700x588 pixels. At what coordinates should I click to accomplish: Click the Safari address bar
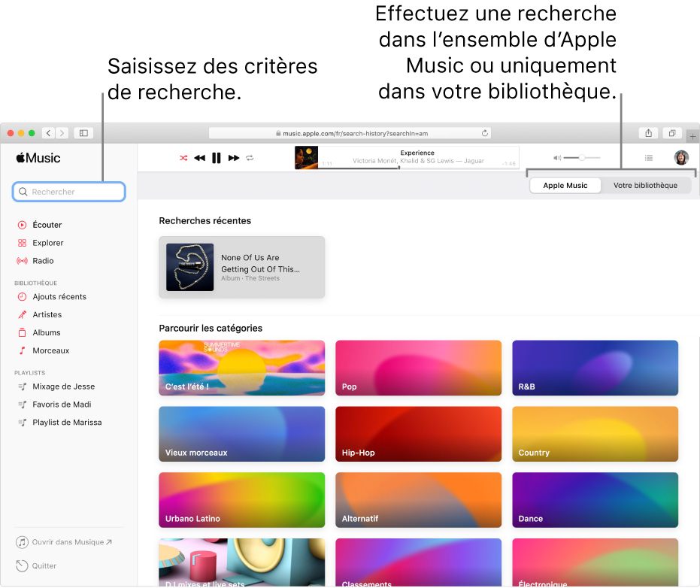tap(350, 133)
